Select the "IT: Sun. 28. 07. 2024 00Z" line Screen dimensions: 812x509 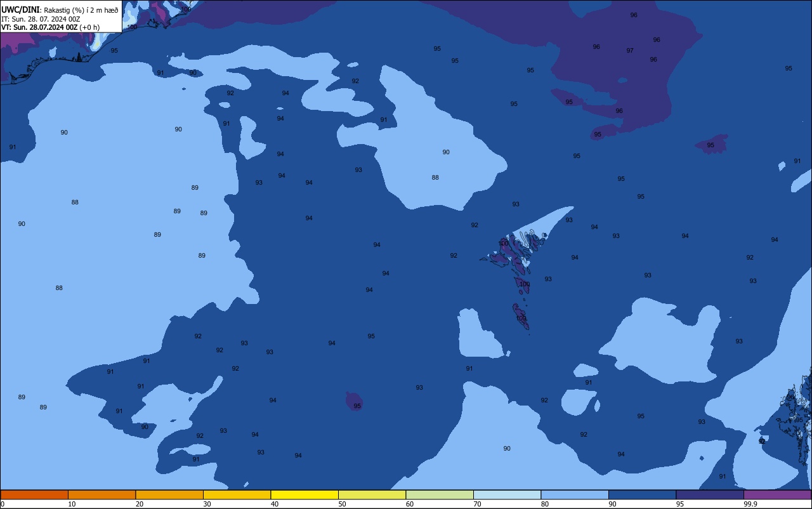(x=41, y=18)
